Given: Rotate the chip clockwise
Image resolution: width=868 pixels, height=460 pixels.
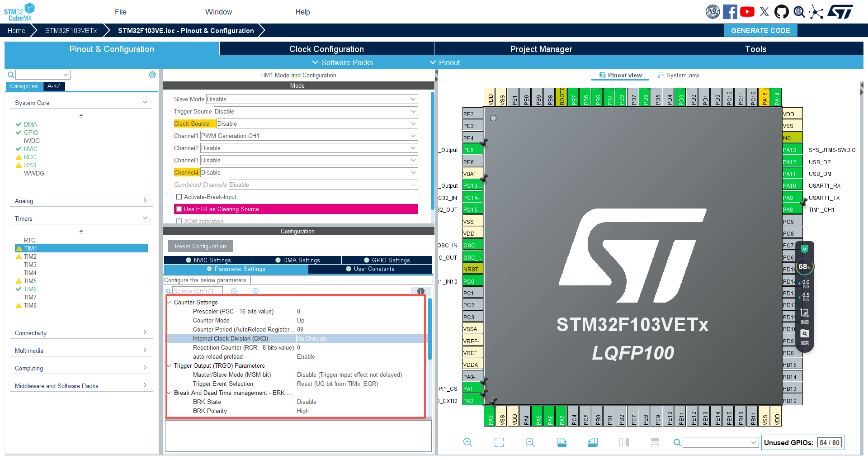Looking at the screenshot, I should pyautogui.click(x=561, y=442).
